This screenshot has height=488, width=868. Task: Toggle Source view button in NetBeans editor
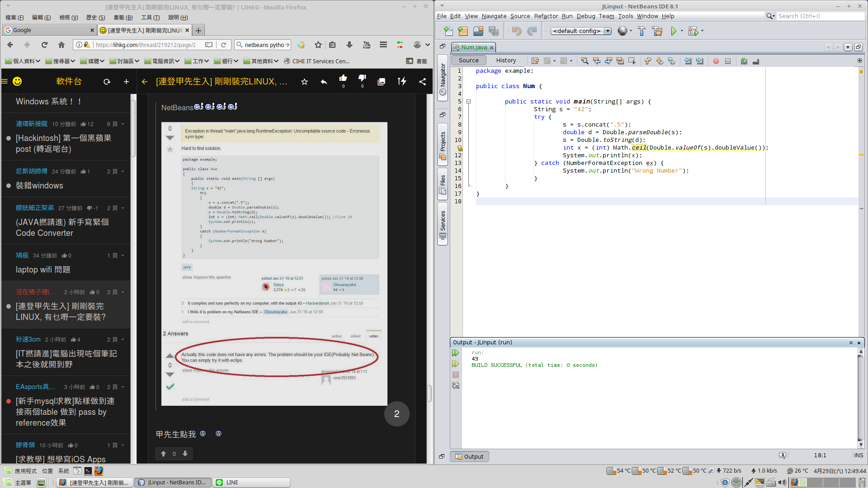[468, 61]
